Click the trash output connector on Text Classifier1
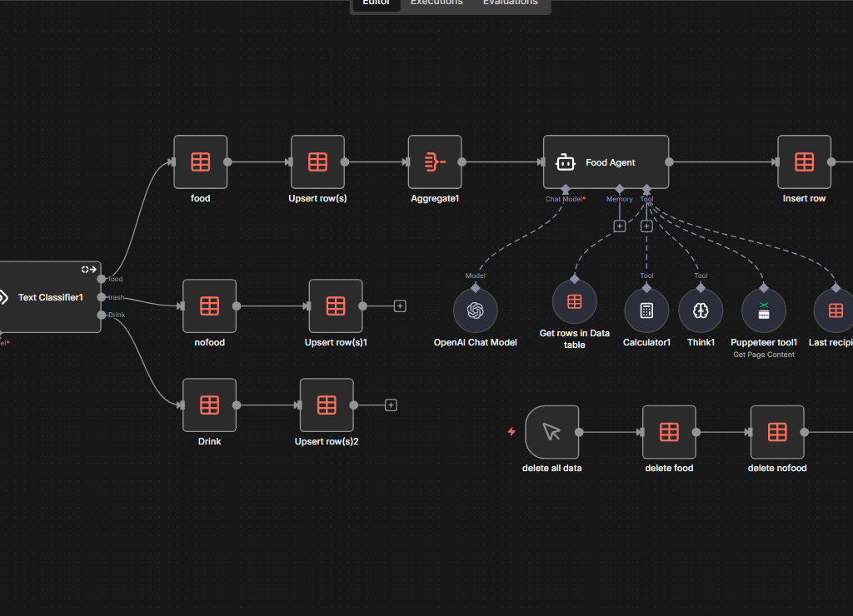Screen dimensions: 853x616 tap(102, 297)
